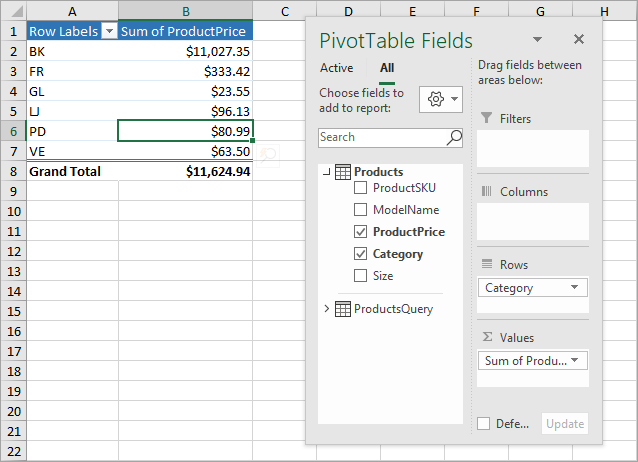Select row 8 header

(13, 171)
